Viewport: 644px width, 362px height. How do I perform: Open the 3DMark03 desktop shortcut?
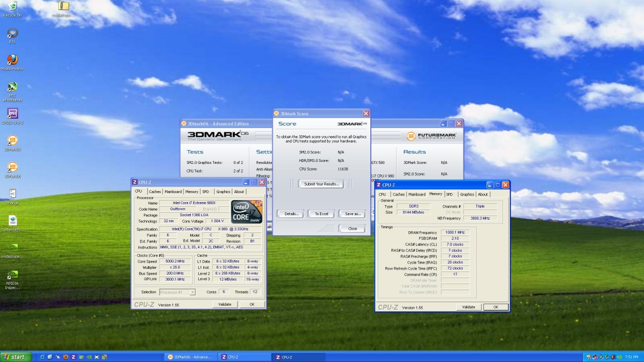point(13,141)
